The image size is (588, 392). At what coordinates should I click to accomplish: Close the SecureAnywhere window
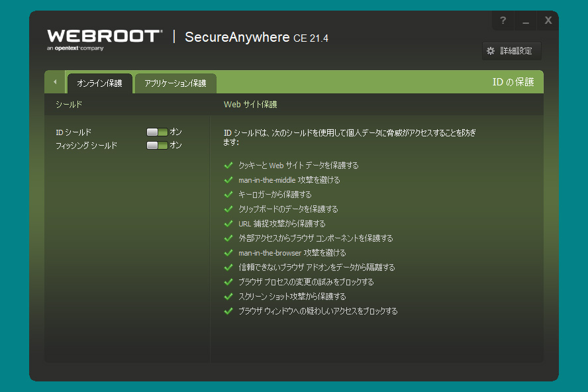pyautogui.click(x=548, y=20)
